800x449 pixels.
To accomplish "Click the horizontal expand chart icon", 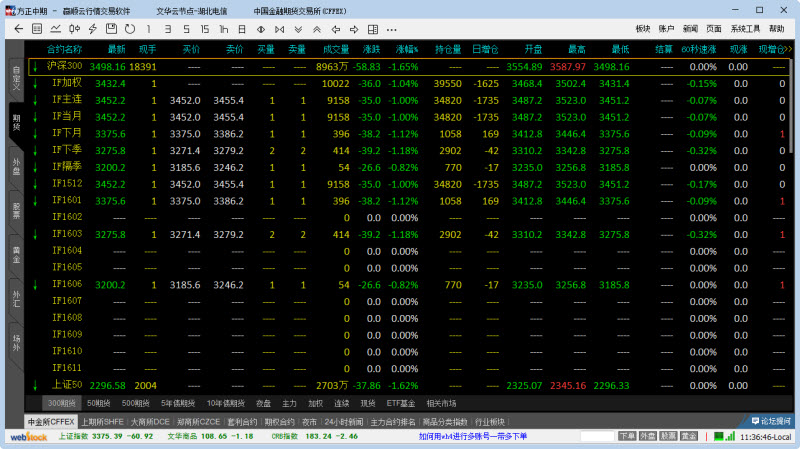I will tap(261, 29).
